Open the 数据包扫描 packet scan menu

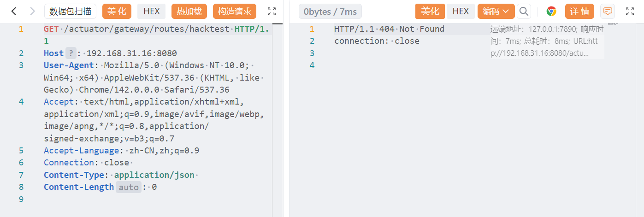pyautogui.click(x=70, y=12)
